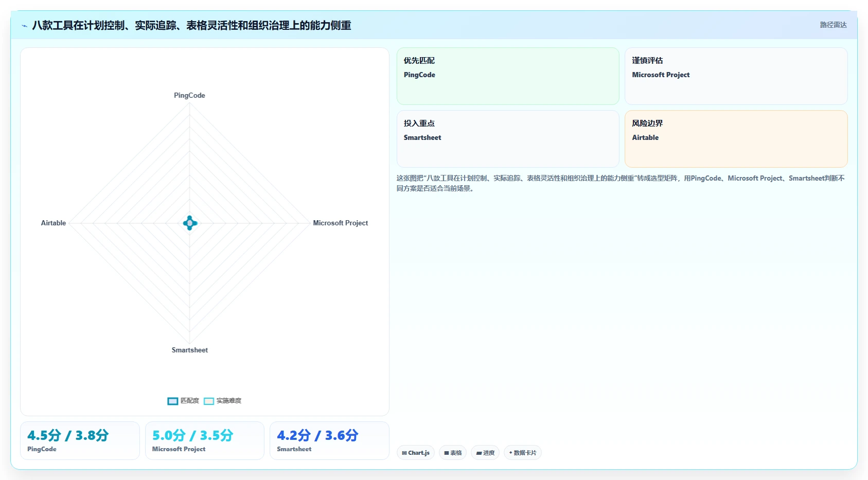This screenshot has height=480, width=868.
Task: Toggle the 实施难度 legend swatch
Action: [209, 401]
